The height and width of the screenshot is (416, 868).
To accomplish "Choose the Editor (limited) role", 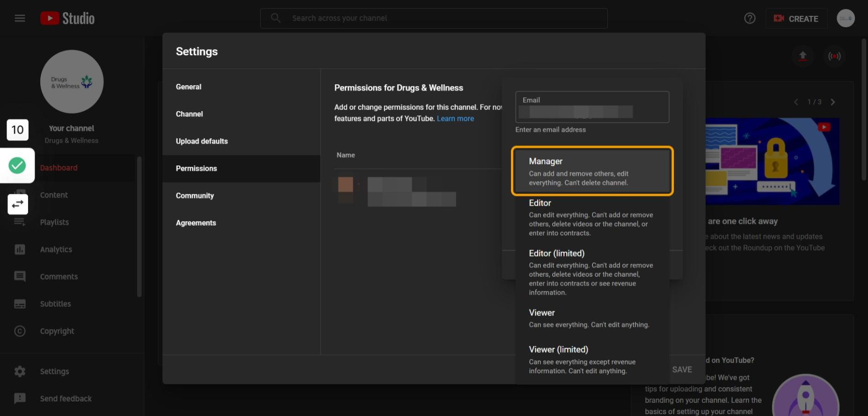I will point(592,272).
